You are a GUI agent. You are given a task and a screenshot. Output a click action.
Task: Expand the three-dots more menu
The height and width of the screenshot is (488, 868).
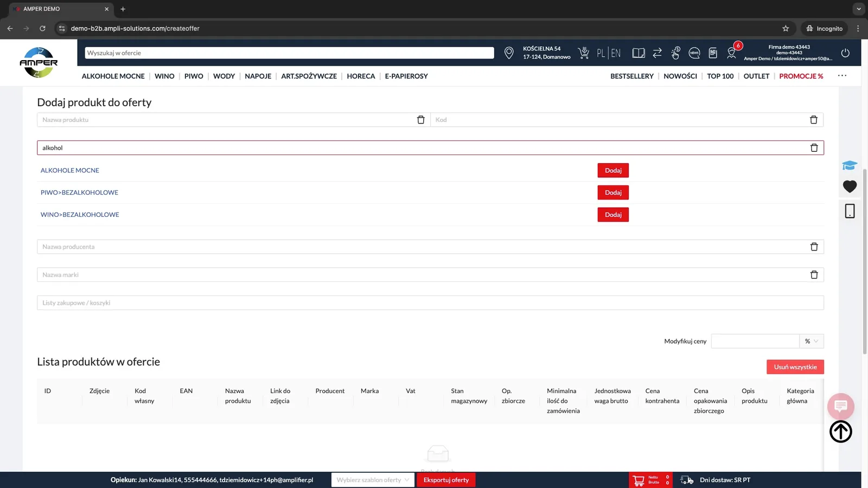point(842,75)
